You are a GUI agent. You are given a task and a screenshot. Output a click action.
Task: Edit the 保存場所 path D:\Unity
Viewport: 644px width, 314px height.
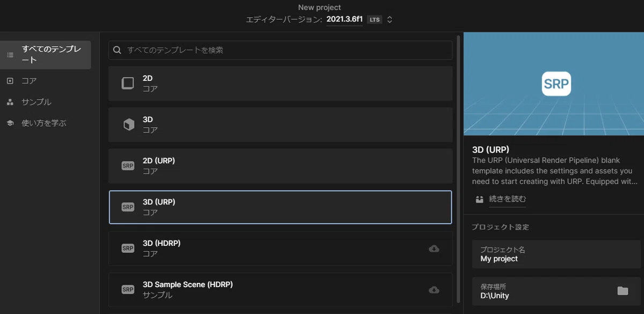click(x=557, y=291)
